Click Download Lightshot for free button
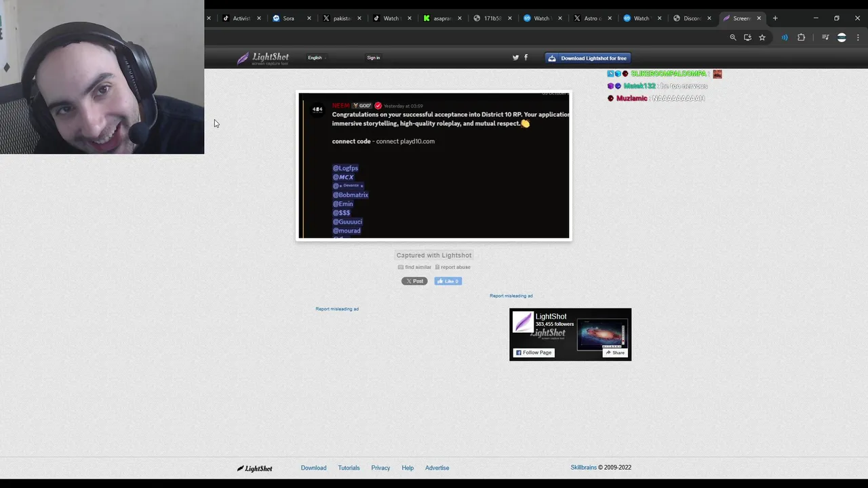Image resolution: width=868 pixels, height=488 pixels. click(x=589, y=58)
